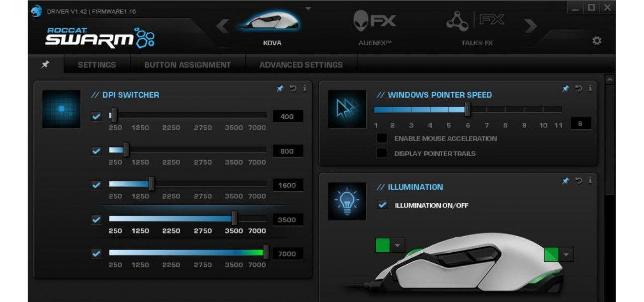
Task: Go to next device with right arrow
Action: [530, 26]
